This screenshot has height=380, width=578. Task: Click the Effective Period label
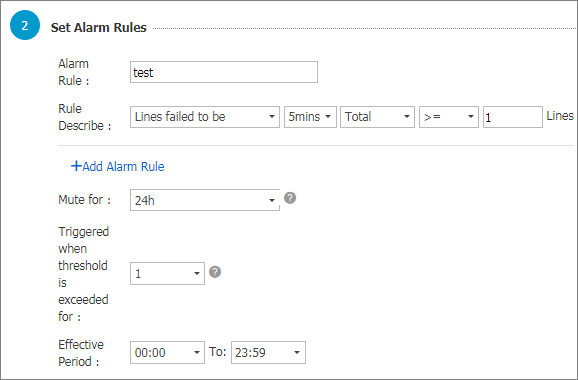(81, 353)
